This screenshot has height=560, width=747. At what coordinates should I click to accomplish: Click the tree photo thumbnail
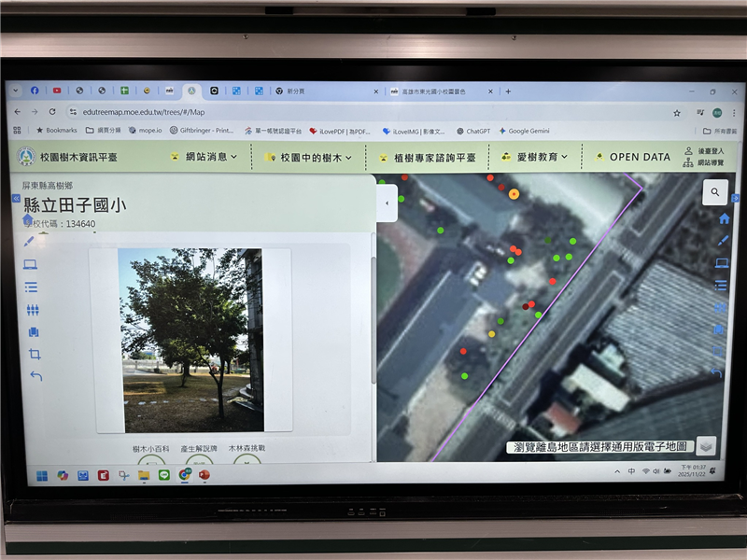[190, 340]
